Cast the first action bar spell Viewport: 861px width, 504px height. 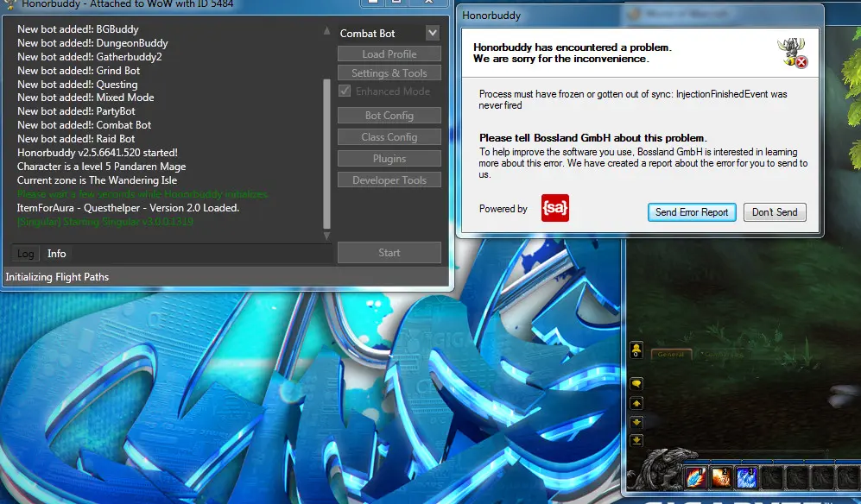pyautogui.click(x=696, y=476)
